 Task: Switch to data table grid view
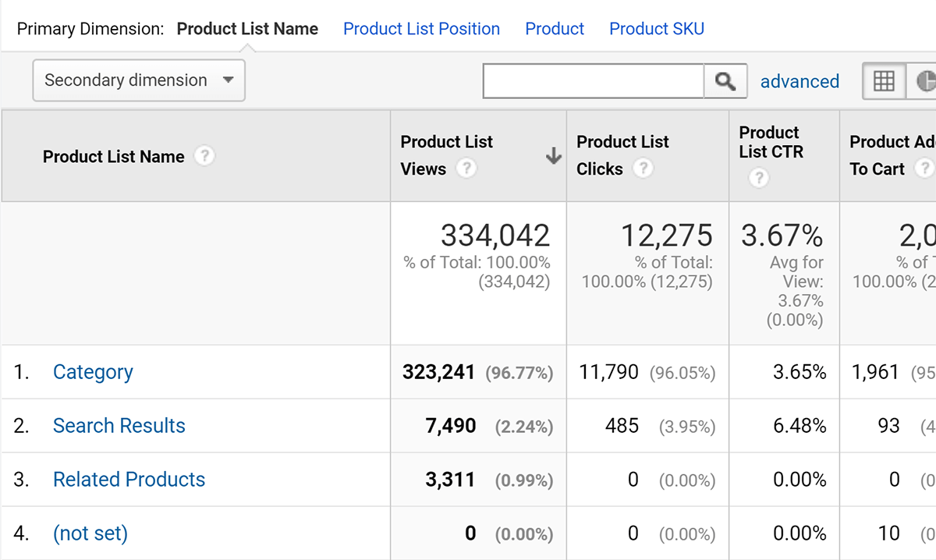pos(884,81)
